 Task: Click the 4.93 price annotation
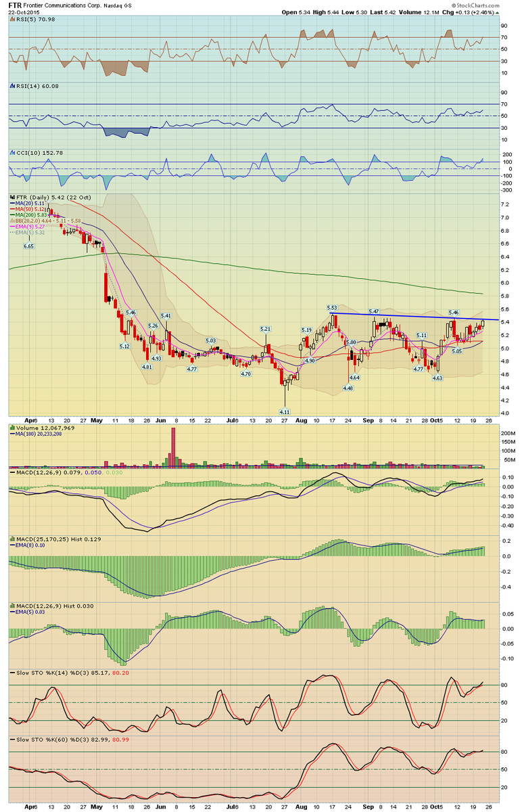pos(156,358)
